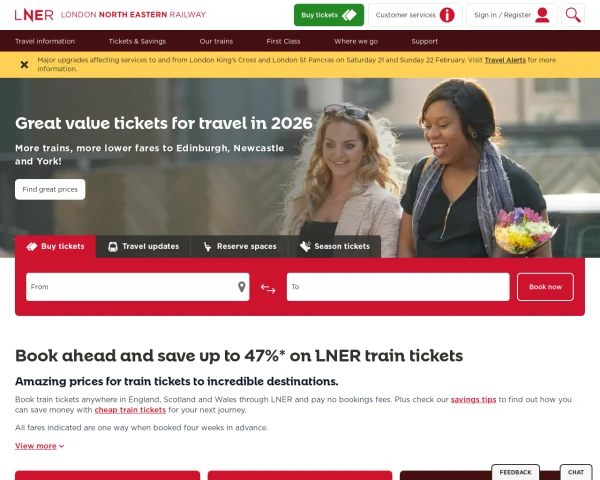The image size is (600, 480).
Task: Click the Sign in / Register person icon
Action: click(542, 15)
